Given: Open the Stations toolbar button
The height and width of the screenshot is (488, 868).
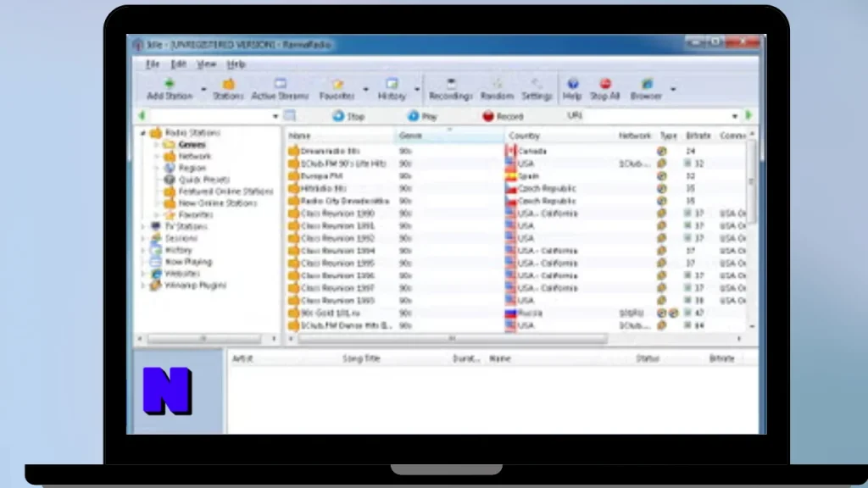Looking at the screenshot, I should click(228, 89).
